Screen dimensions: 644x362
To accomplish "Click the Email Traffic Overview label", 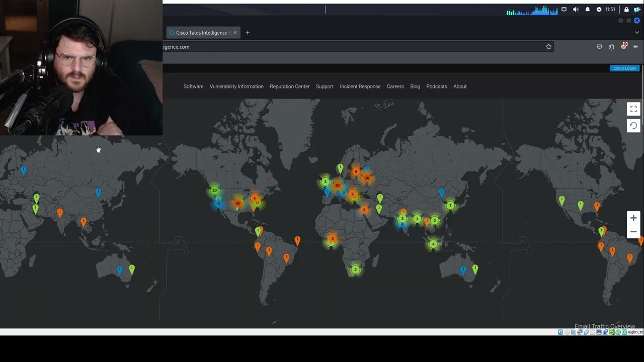I will [605, 326].
